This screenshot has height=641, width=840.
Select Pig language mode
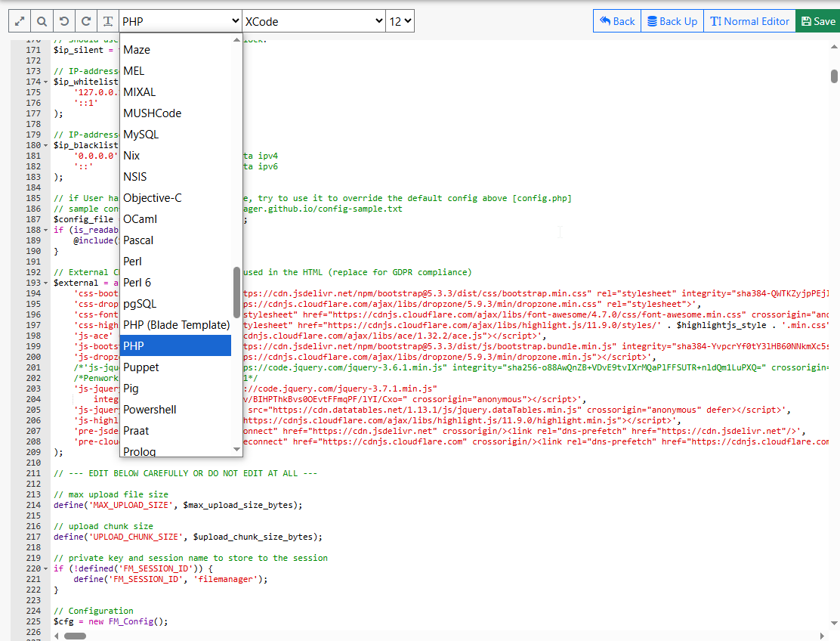pos(176,389)
